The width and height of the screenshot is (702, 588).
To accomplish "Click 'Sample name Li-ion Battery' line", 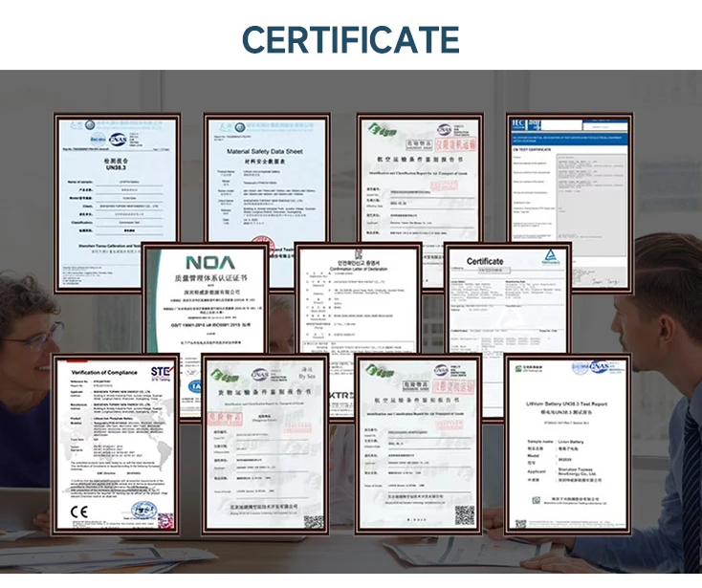I will point(556,441).
